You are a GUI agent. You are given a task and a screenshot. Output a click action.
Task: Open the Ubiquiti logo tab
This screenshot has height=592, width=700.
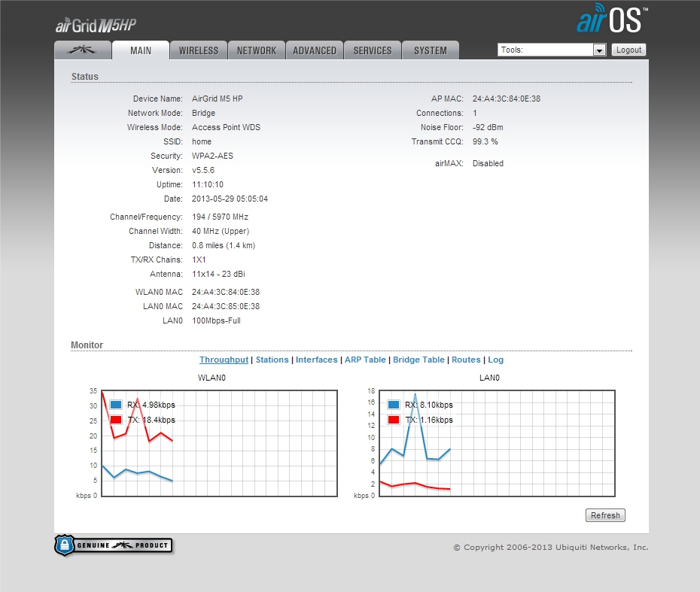click(83, 50)
